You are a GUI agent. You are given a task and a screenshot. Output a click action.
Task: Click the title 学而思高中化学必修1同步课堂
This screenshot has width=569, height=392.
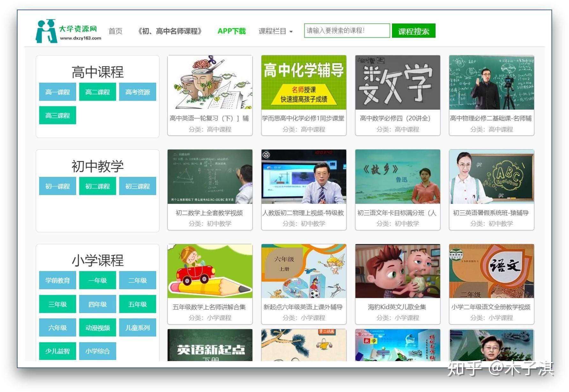pyautogui.click(x=303, y=119)
